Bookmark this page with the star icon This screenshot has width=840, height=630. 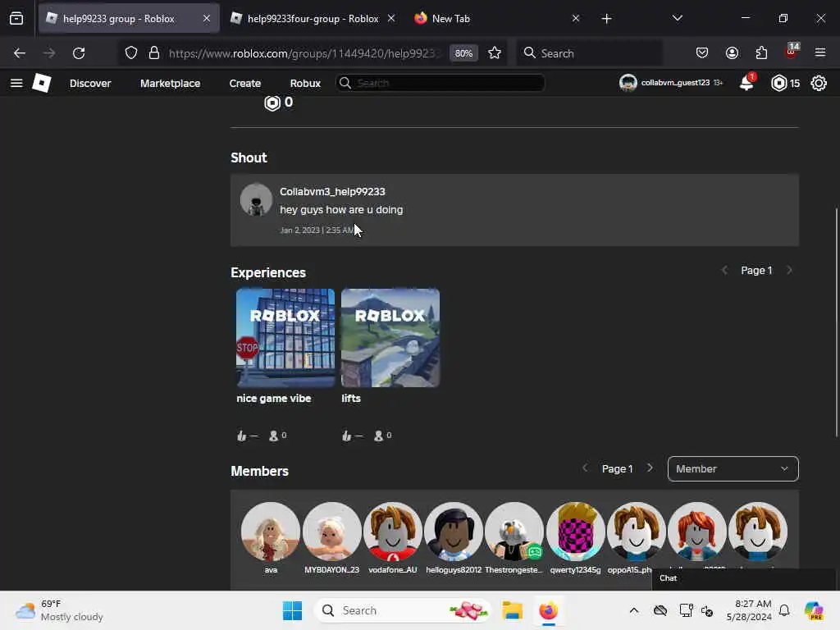pyautogui.click(x=495, y=53)
